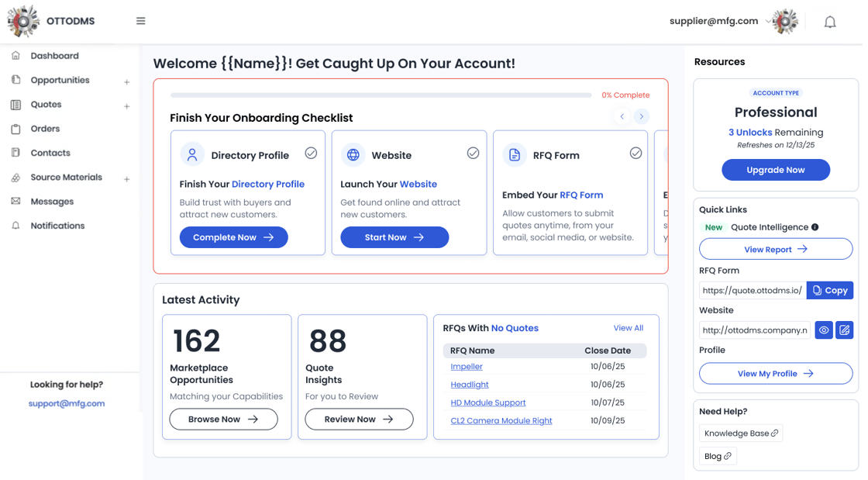Click the Quote Intelligence info icon
The image size is (868, 480).
pos(815,227)
